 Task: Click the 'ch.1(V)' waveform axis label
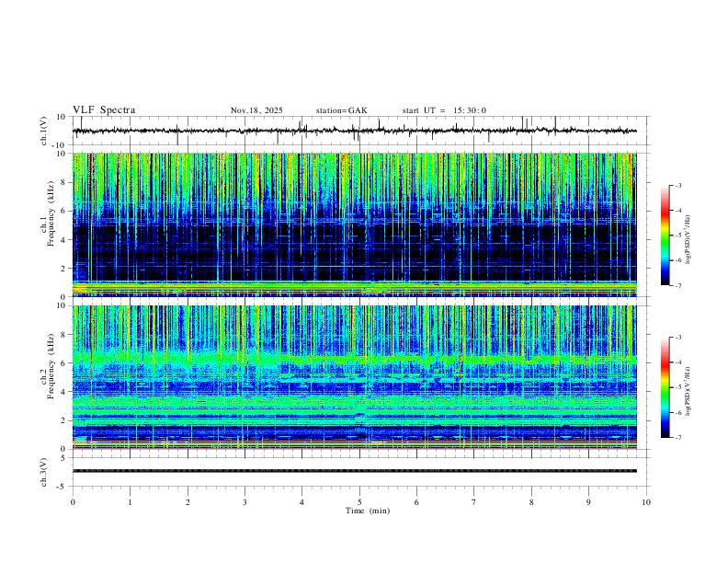[x=44, y=131]
